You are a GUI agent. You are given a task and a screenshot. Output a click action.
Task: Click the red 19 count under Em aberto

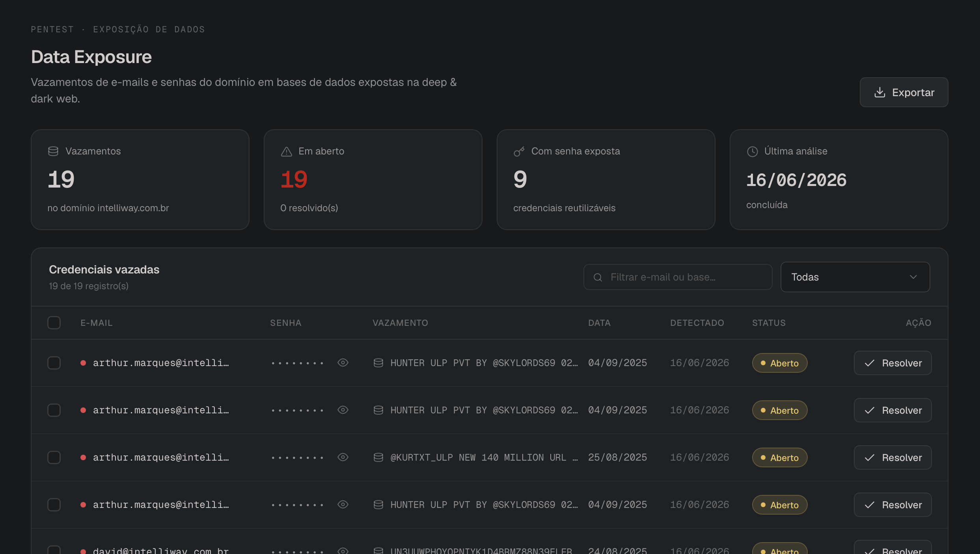click(x=294, y=180)
